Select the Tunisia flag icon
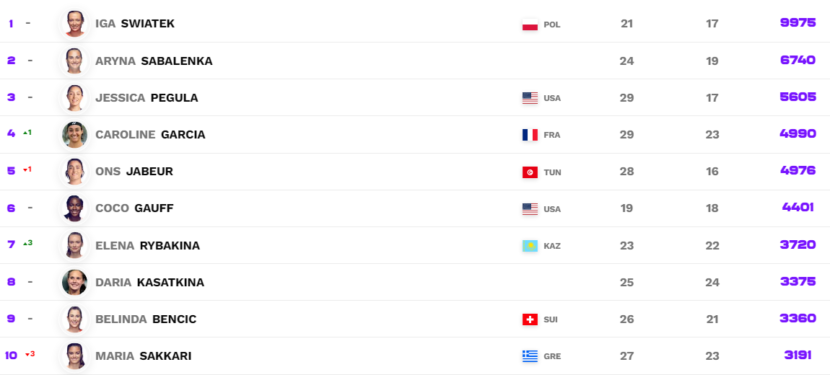Viewport: 830px width, 375px height. 530,172
